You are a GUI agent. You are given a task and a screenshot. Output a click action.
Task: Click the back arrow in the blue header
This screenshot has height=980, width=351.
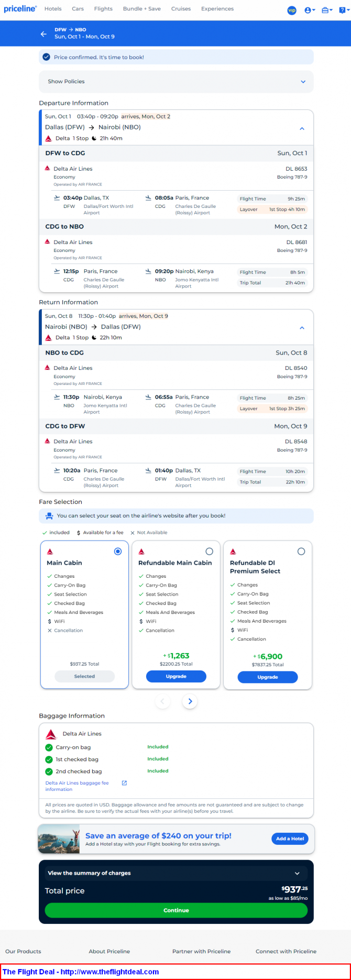click(43, 34)
